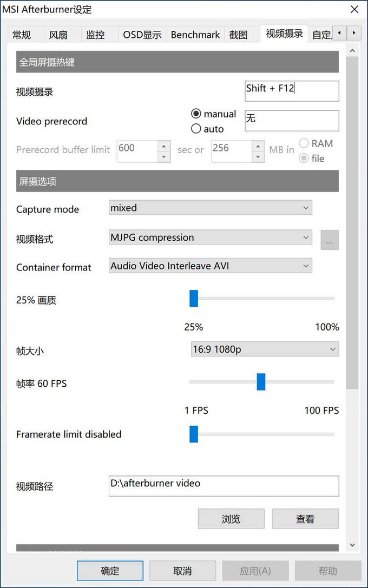Click the 600 seconds buffer limit field
368x588 pixels.
click(x=137, y=151)
